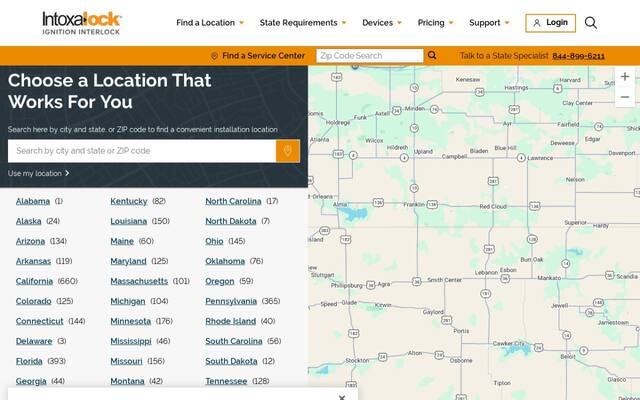Go to Missouri locations

(127, 361)
